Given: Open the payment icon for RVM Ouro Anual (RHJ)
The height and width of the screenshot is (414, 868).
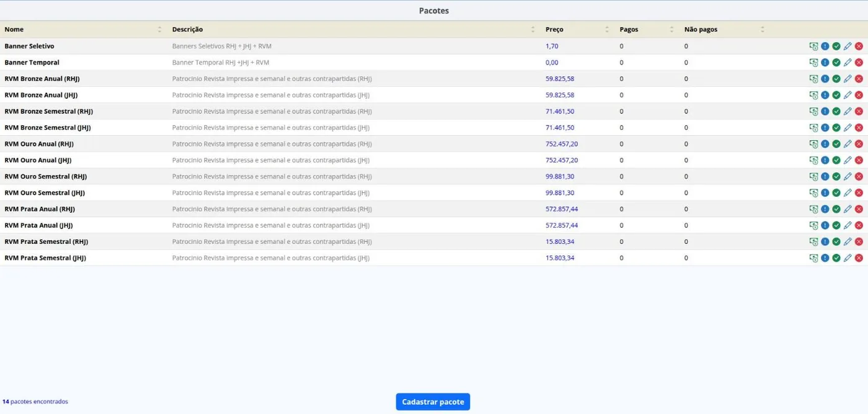Looking at the screenshot, I should 813,144.
